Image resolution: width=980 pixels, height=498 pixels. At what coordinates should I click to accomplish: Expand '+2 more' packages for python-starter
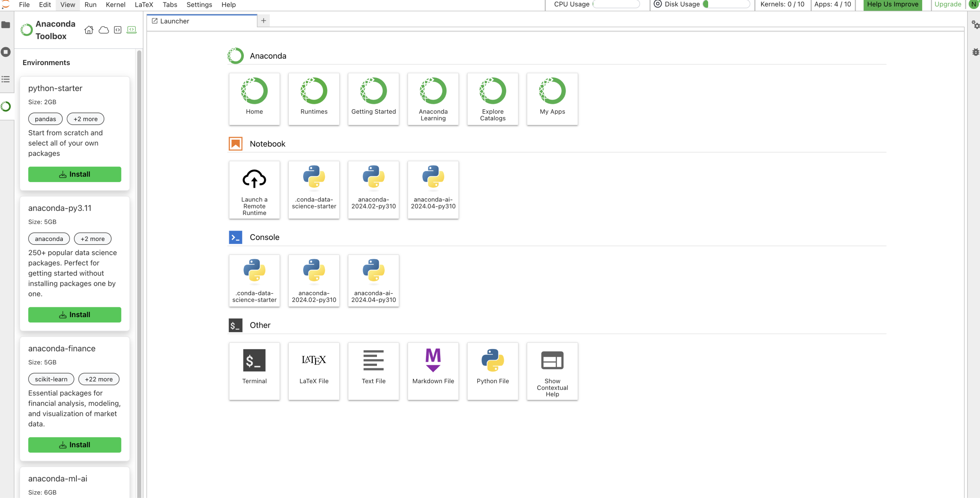[85, 119]
